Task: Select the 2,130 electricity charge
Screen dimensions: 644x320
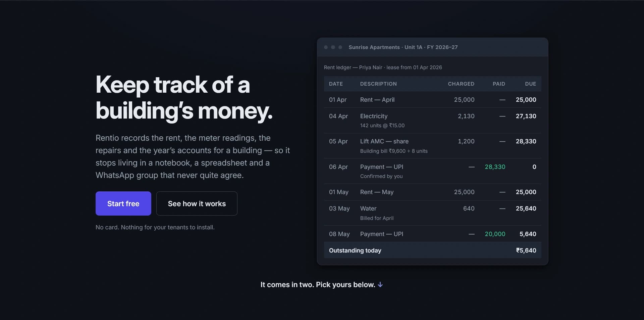Action: 466,116
